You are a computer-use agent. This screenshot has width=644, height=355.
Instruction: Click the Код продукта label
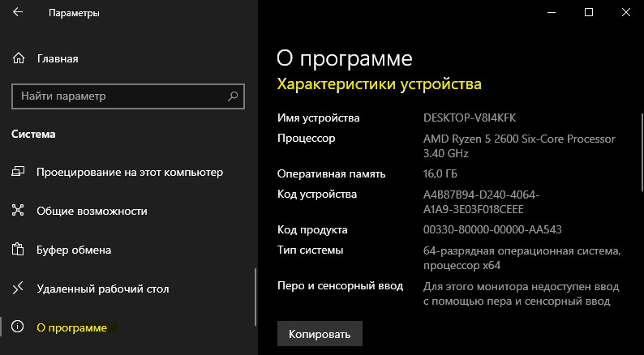[312, 230]
